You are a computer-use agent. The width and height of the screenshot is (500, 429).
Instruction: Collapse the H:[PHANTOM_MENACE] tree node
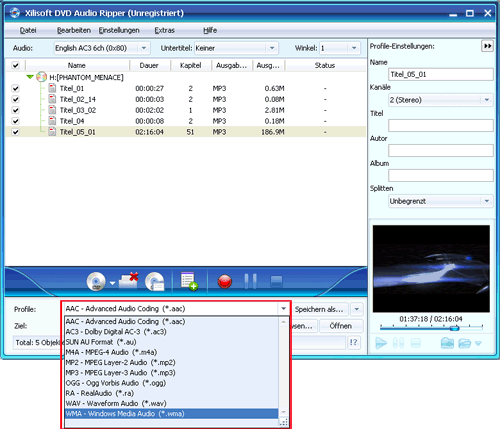tap(30, 77)
